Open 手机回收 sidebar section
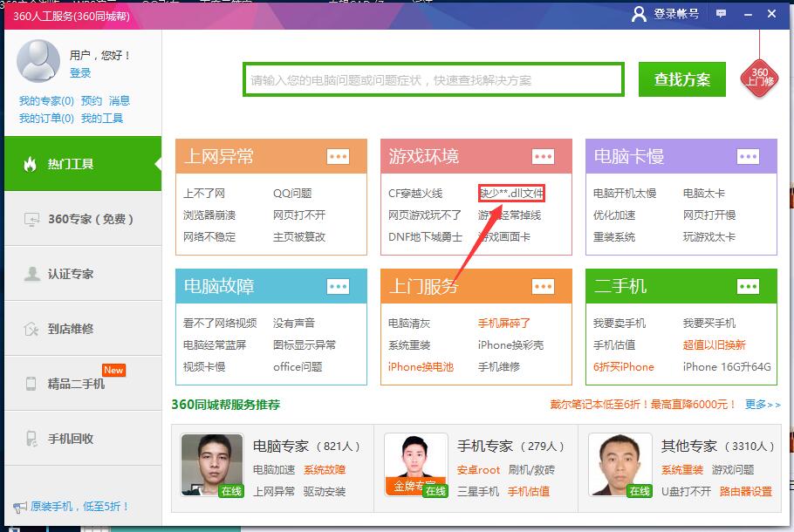 point(83,439)
